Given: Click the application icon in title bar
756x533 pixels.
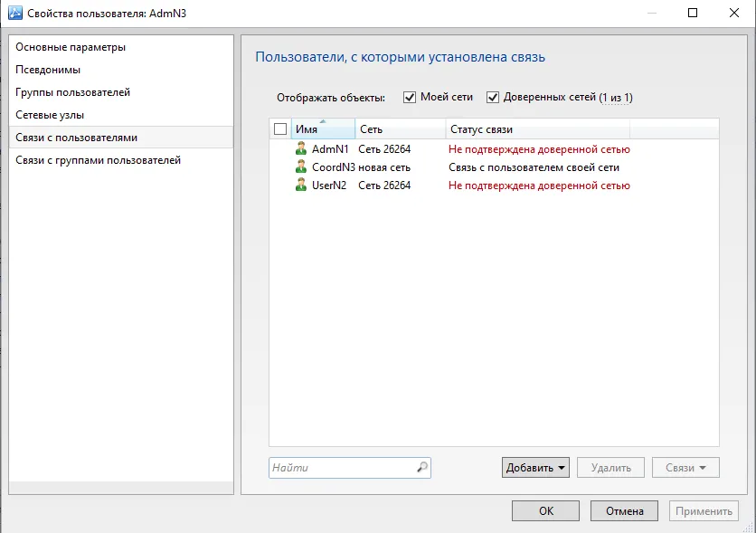Looking at the screenshot, I should 15,13.
